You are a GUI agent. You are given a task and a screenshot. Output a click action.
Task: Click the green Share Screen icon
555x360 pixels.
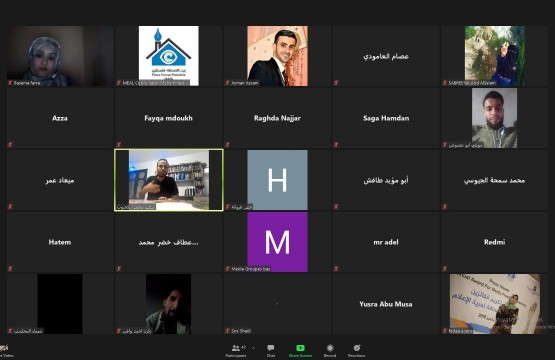[x=300, y=348]
